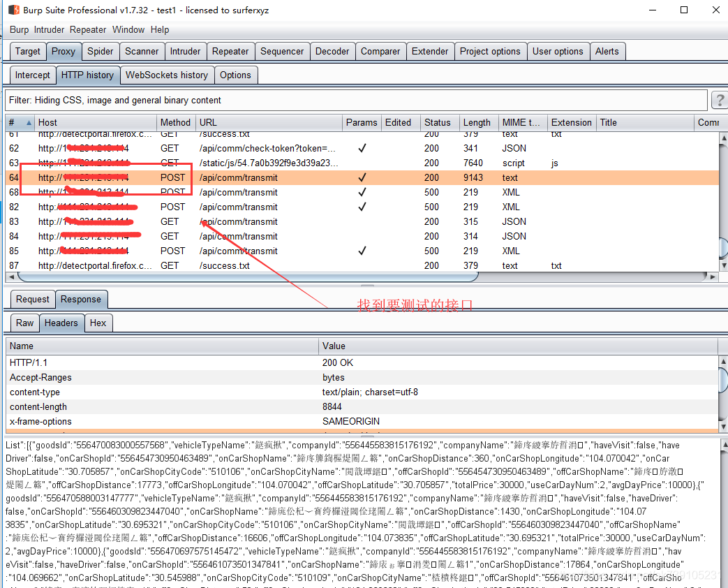Image resolution: width=728 pixels, height=588 pixels.
Task: Click the history table scroll-down arrow
Action: tap(723, 266)
